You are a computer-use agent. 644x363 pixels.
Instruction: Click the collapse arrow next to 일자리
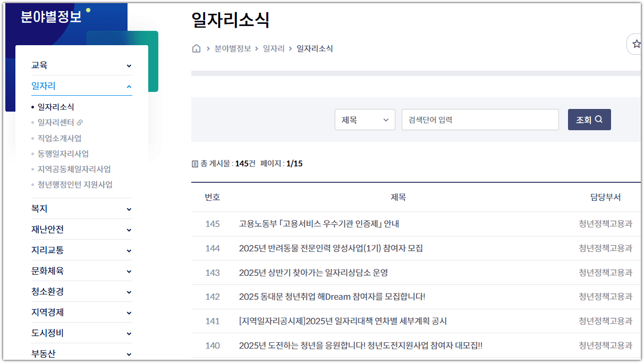pos(129,86)
